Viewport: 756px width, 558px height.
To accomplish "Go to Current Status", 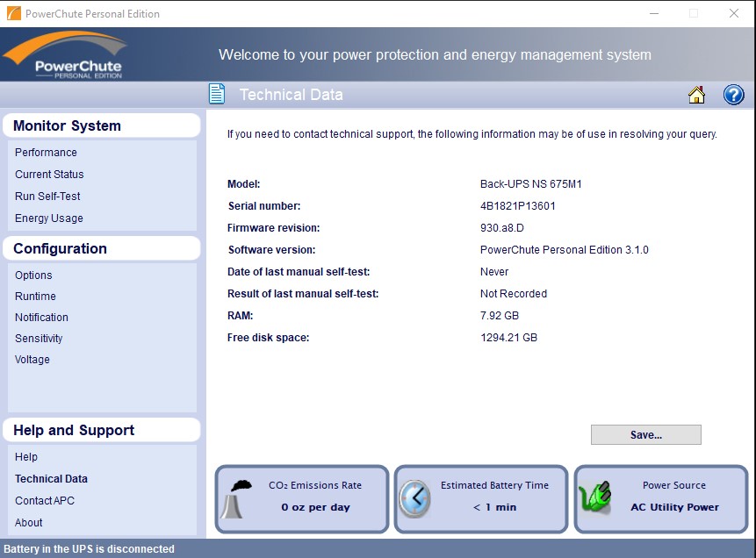I will point(49,174).
